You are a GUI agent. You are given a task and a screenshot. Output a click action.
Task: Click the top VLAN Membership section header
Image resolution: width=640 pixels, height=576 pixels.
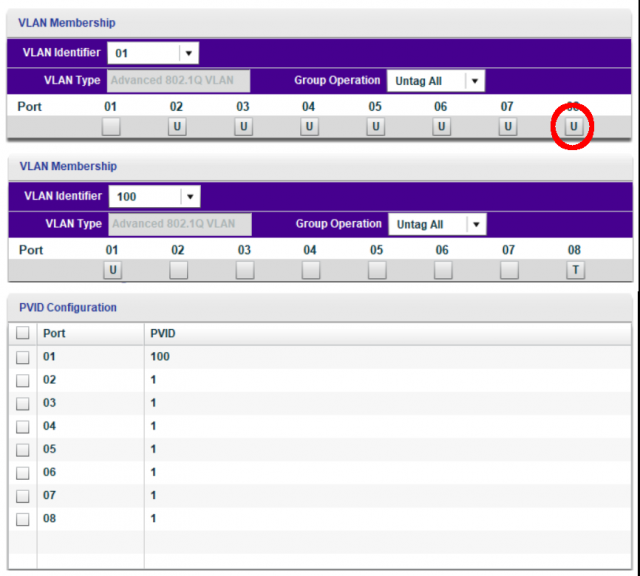[x=67, y=23]
